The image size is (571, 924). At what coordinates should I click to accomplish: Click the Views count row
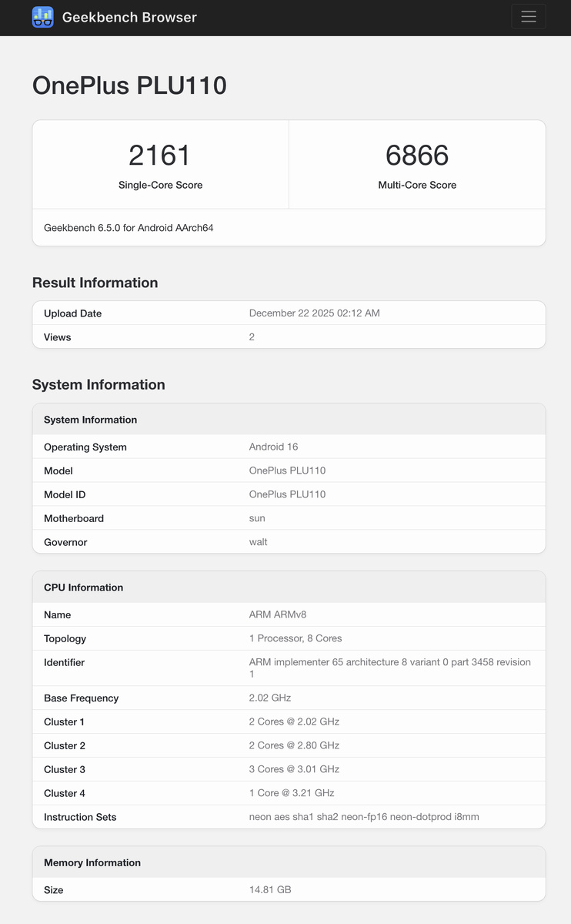pos(289,336)
